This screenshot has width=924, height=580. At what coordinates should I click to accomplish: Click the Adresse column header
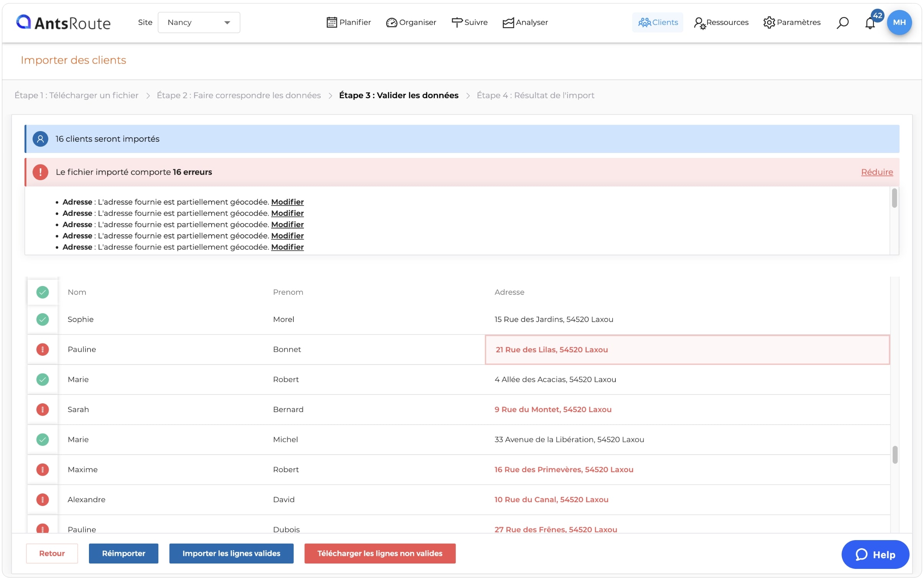point(509,292)
